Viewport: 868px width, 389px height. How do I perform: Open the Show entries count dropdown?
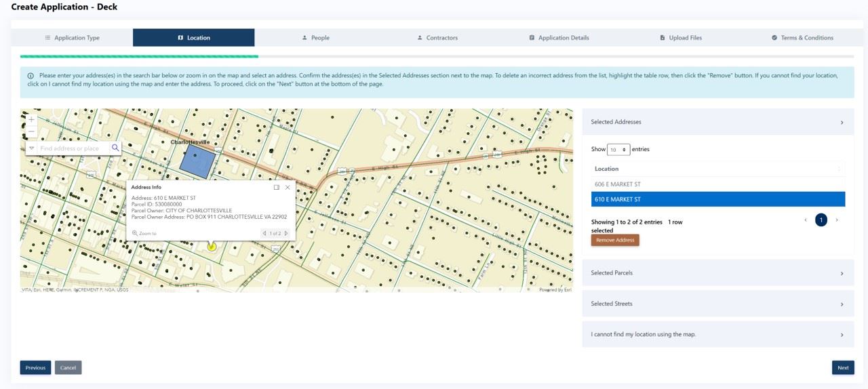pyautogui.click(x=618, y=149)
